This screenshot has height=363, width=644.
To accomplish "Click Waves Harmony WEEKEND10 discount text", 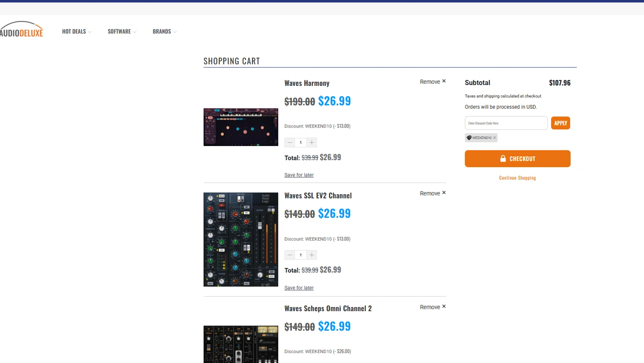I will (x=317, y=126).
